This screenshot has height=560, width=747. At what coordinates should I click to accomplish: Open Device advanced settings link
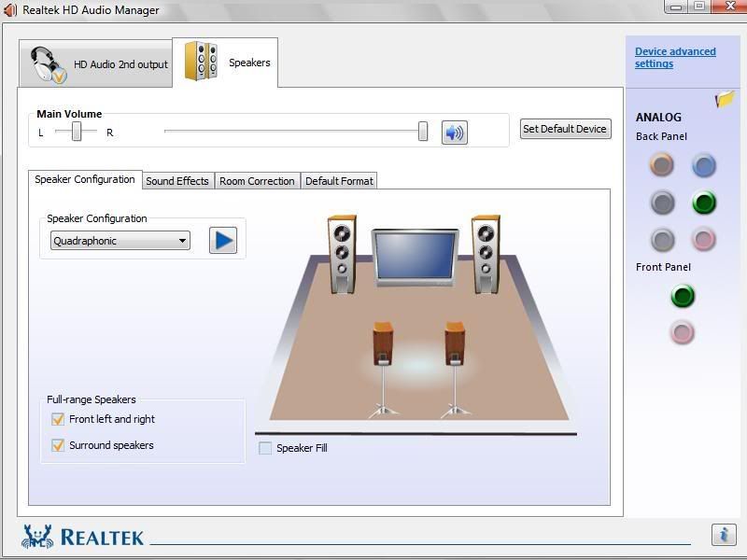click(675, 58)
